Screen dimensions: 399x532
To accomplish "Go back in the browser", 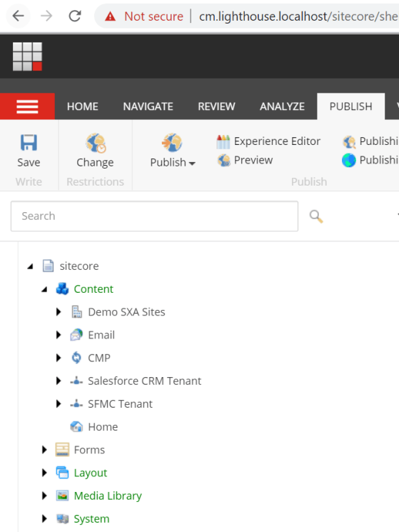I will [x=19, y=16].
